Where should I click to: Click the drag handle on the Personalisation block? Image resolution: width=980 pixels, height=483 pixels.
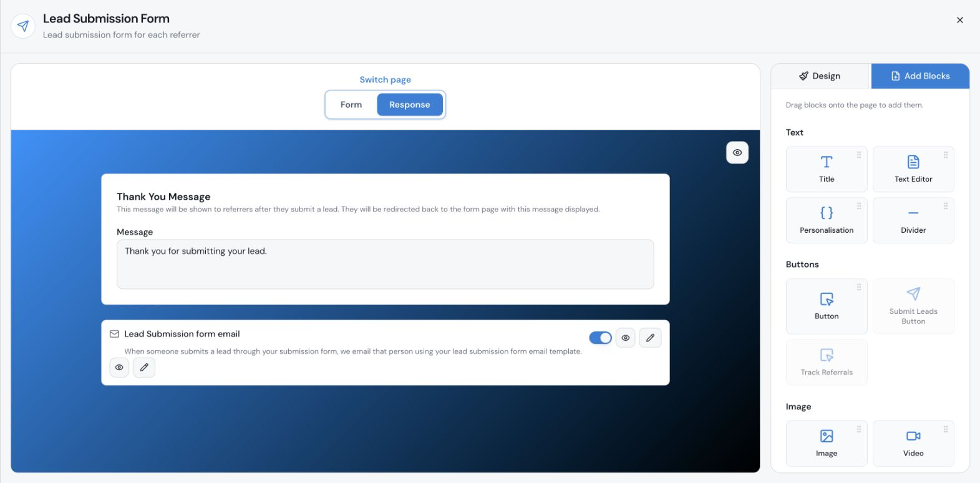click(859, 206)
